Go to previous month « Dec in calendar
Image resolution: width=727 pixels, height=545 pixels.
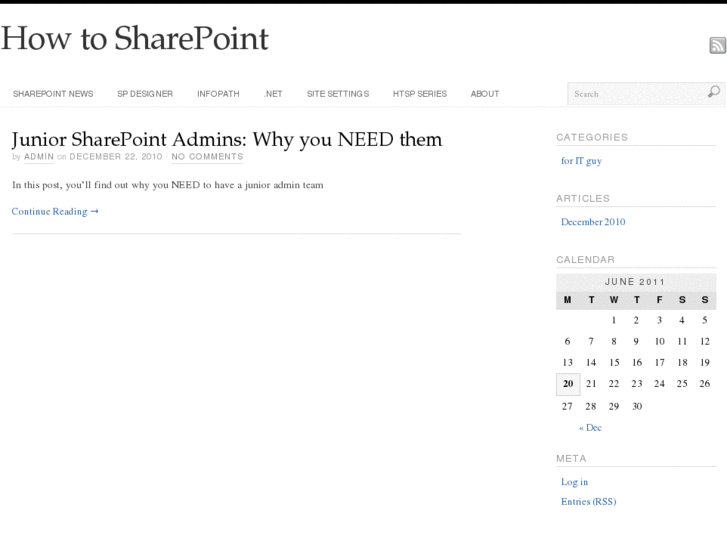(x=590, y=428)
